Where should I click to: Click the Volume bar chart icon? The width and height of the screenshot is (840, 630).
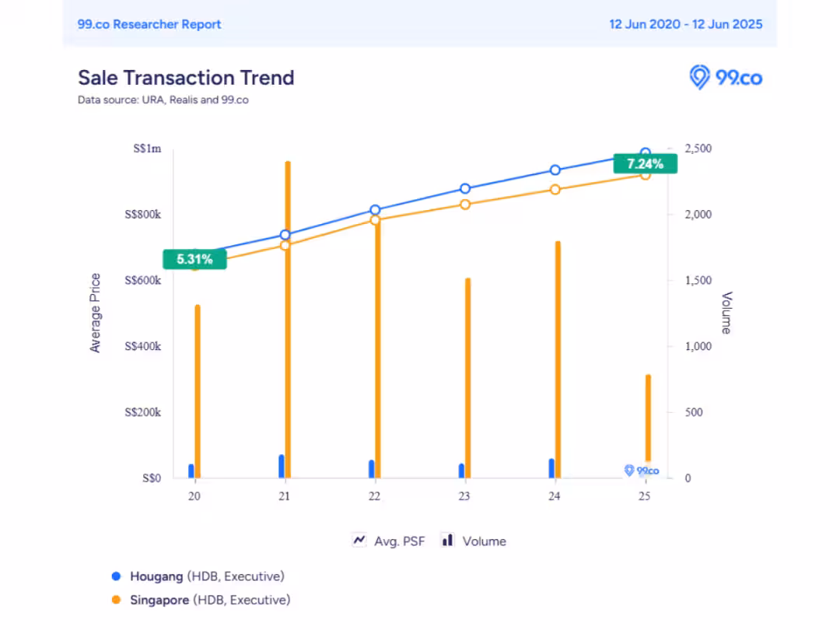click(447, 540)
